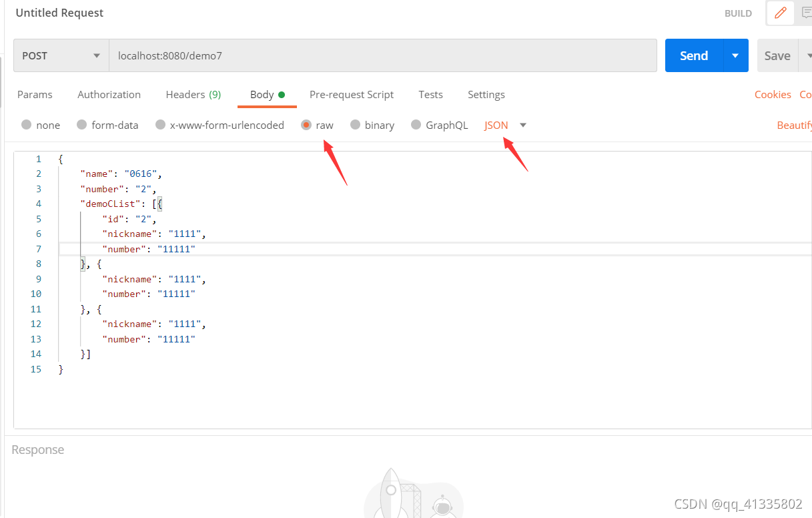Beautify the JSON request body
The width and height of the screenshot is (812, 518).
[x=795, y=125]
